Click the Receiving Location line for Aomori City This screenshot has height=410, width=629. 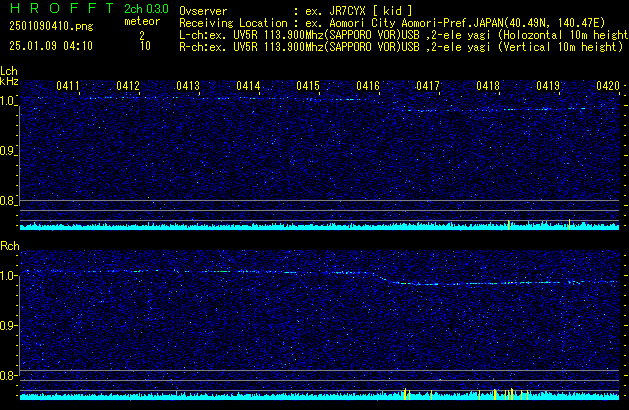click(392, 23)
